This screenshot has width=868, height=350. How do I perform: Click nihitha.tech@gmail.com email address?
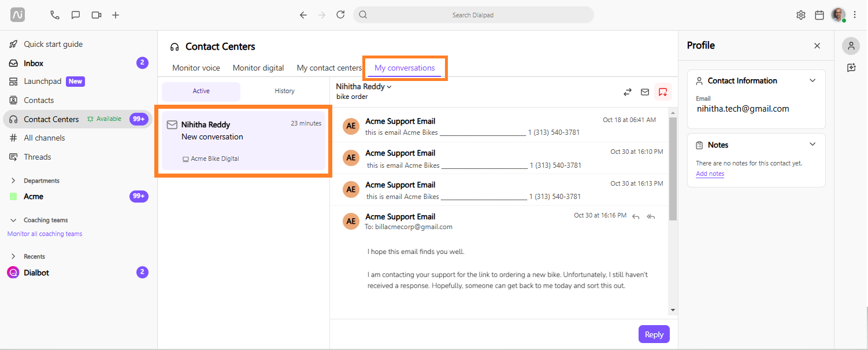743,109
